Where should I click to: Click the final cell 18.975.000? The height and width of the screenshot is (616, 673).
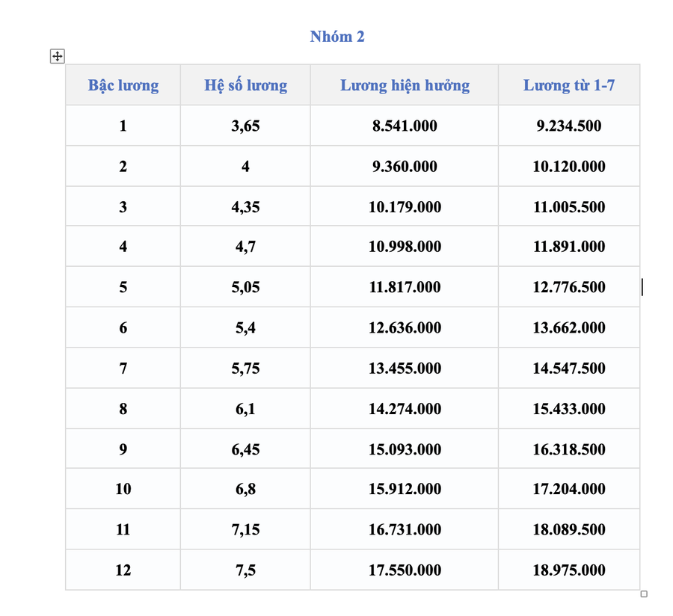tap(569, 570)
